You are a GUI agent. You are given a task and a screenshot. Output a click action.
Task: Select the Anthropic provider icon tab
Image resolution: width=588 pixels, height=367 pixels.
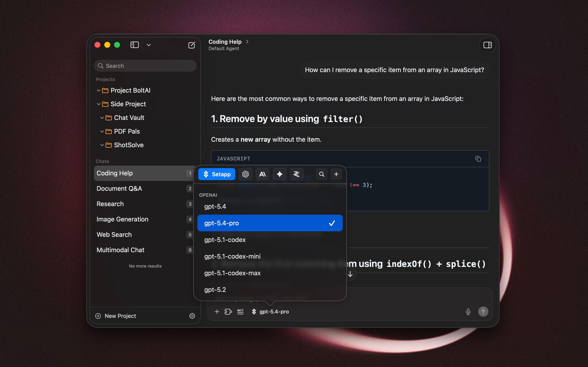point(262,174)
